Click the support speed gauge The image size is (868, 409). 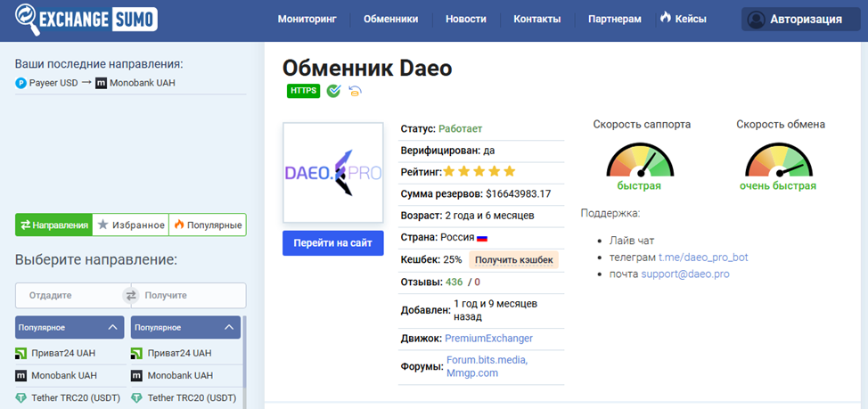point(641,159)
